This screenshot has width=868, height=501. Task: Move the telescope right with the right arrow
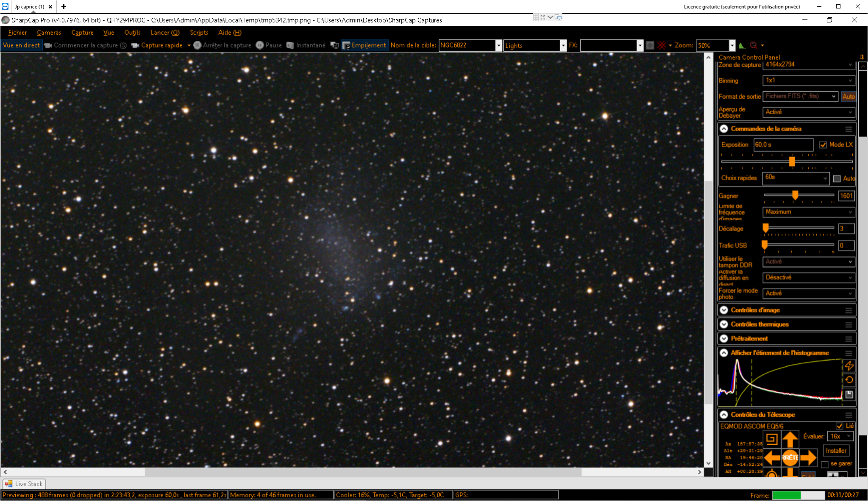click(808, 457)
